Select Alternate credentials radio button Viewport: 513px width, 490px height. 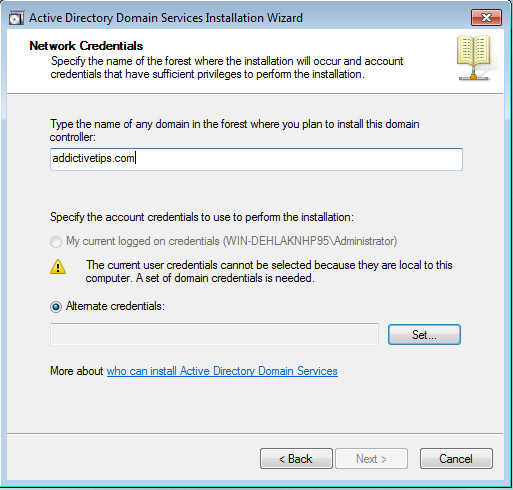(x=56, y=307)
